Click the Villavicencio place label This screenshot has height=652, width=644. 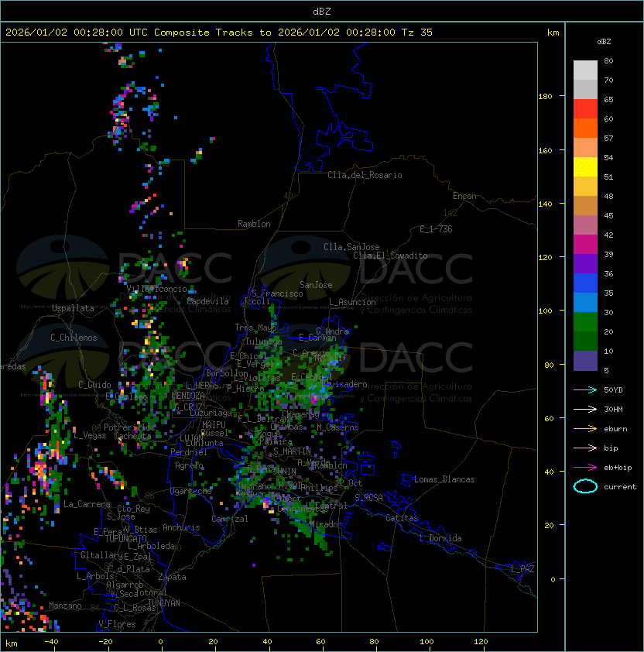(156, 289)
